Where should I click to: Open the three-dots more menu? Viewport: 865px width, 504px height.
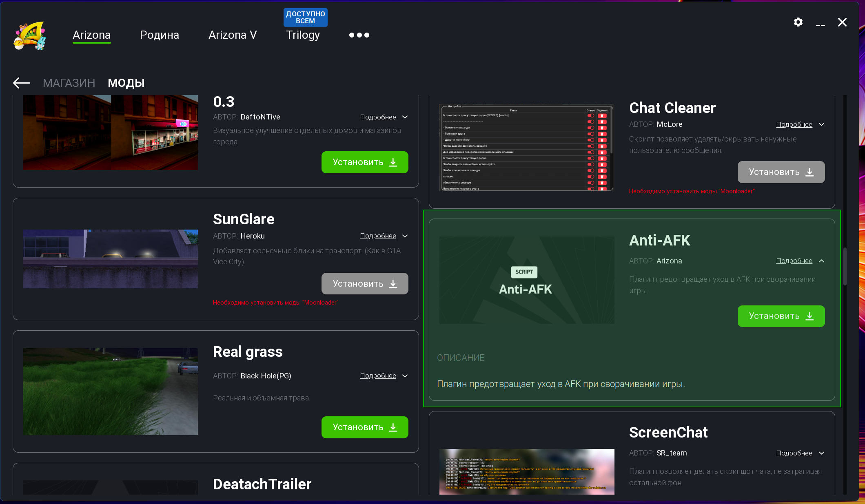[x=359, y=35]
